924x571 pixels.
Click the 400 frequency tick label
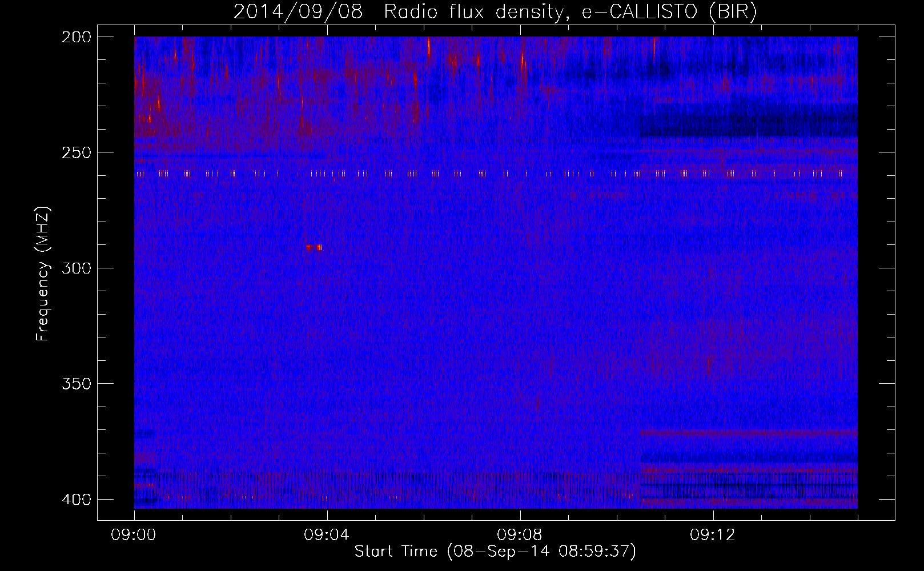click(76, 499)
